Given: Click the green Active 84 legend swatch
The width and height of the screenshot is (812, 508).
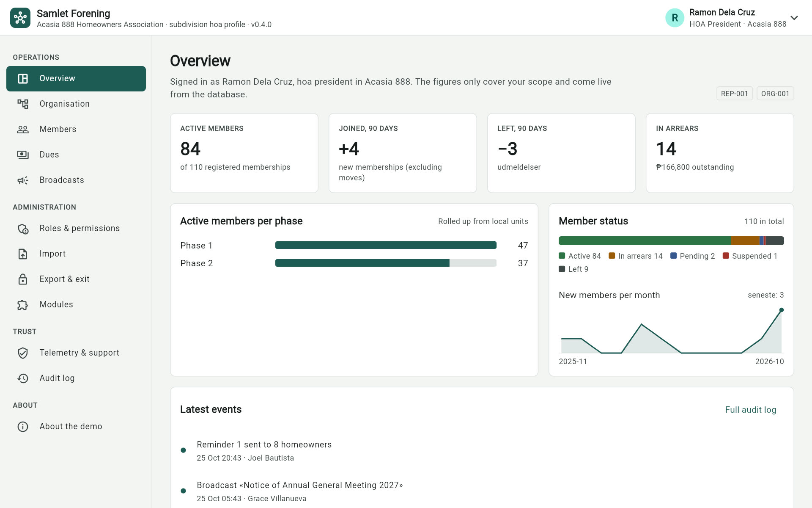Looking at the screenshot, I should [562, 256].
